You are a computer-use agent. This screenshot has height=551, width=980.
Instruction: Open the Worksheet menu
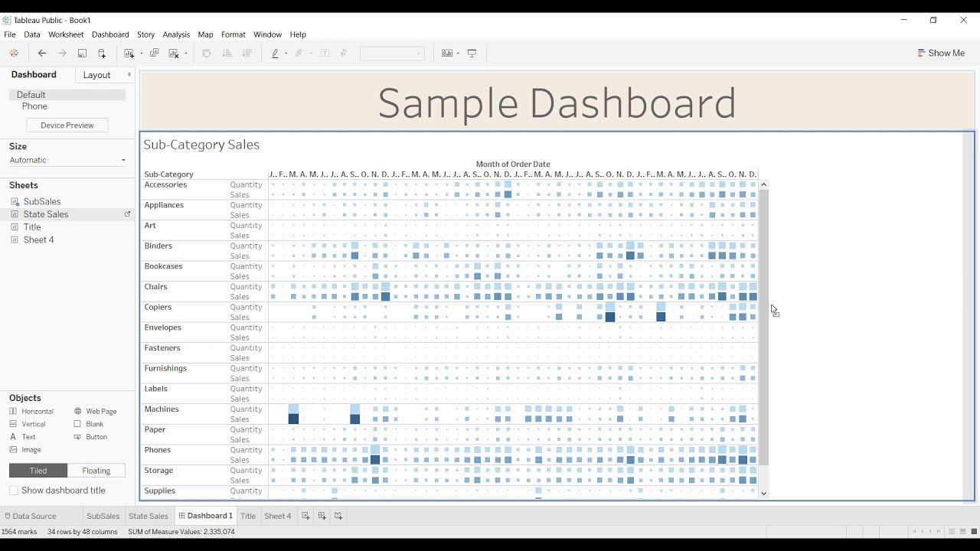(x=66, y=34)
